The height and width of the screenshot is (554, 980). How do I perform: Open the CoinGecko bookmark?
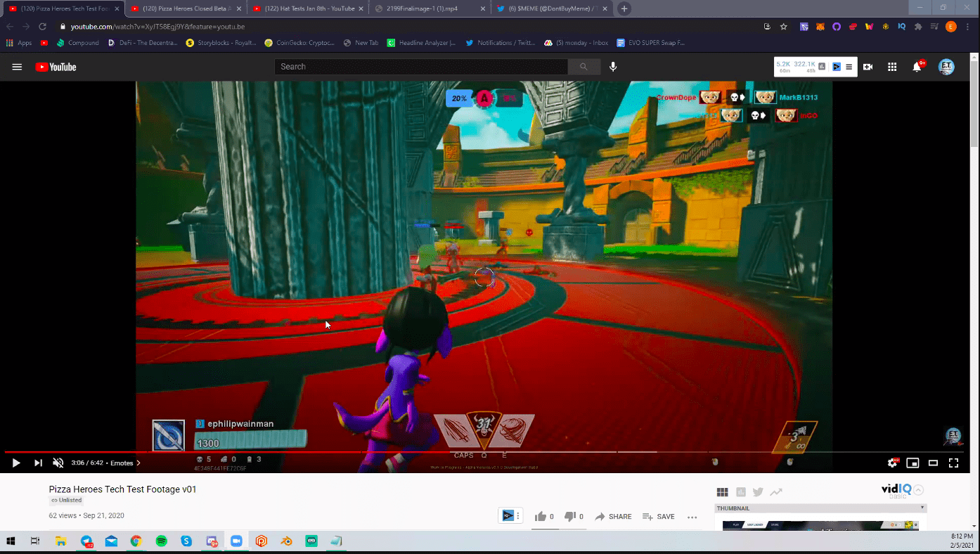[299, 43]
